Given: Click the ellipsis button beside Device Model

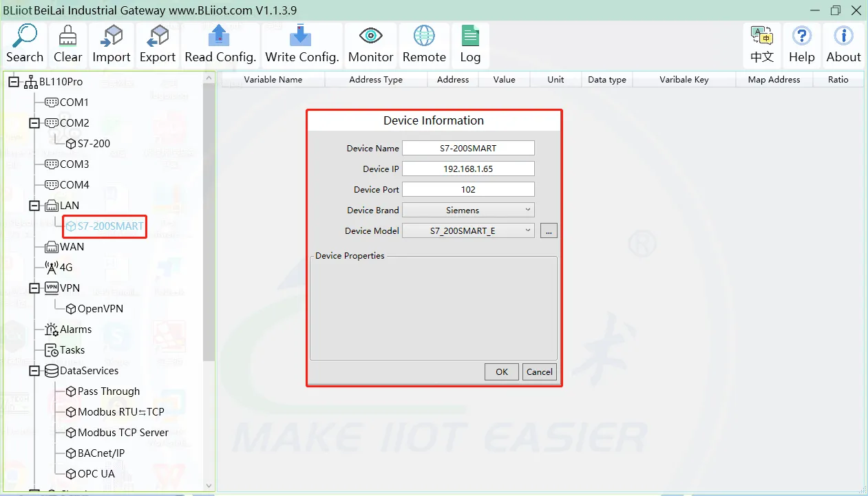Looking at the screenshot, I should tap(549, 231).
